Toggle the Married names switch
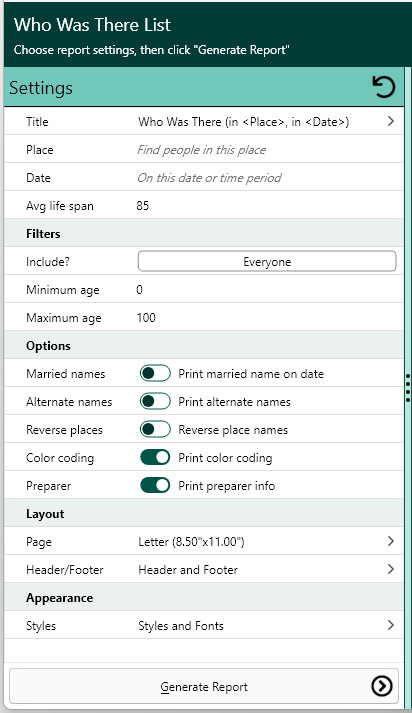Image resolution: width=412 pixels, height=713 pixels. (155, 373)
